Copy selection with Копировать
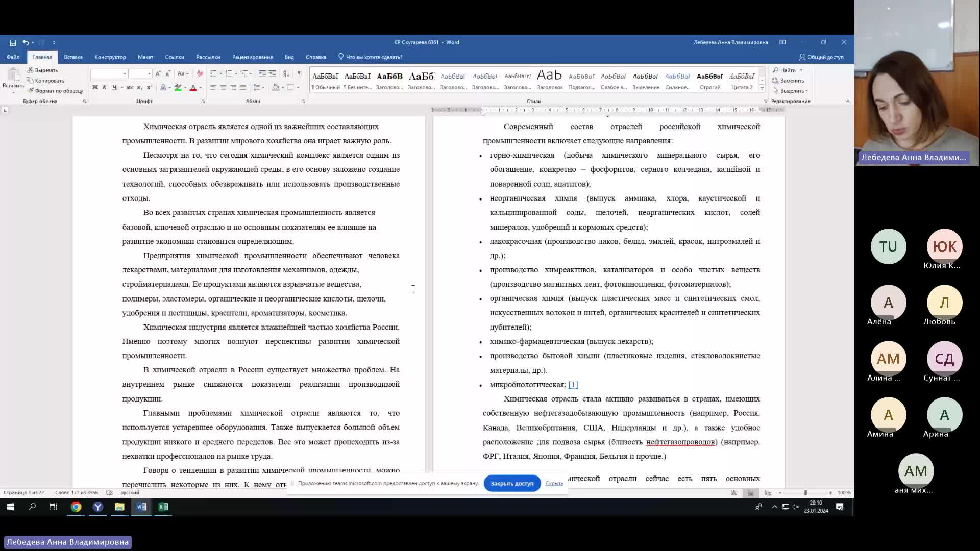This screenshot has width=980, height=551. [x=45, y=81]
